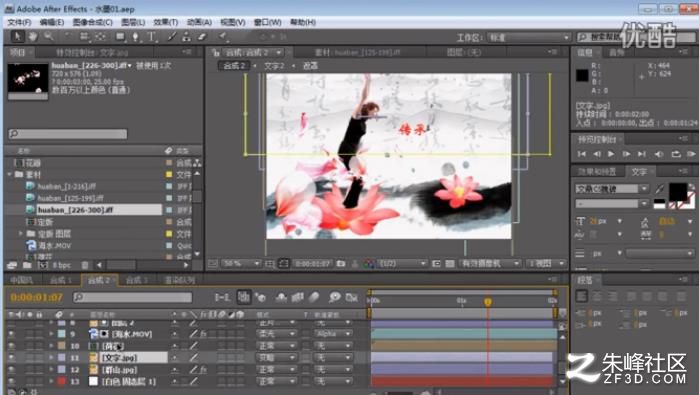Toggle the fx switch on layer 12 群山.jpg

(x=203, y=370)
